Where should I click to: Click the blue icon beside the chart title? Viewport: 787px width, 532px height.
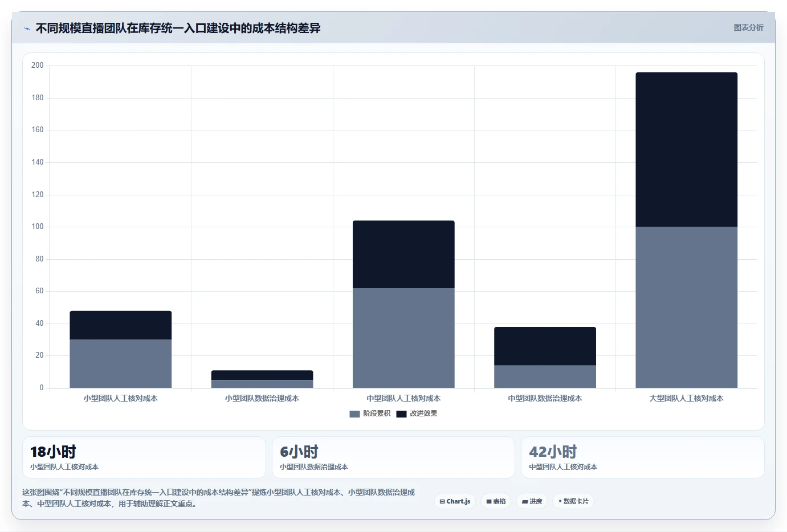coord(27,28)
